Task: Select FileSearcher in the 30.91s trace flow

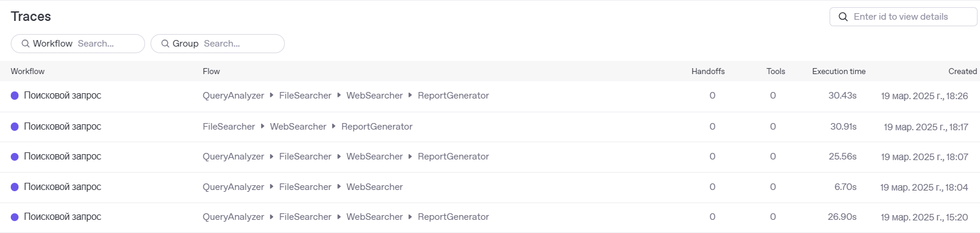Action: 229,127
